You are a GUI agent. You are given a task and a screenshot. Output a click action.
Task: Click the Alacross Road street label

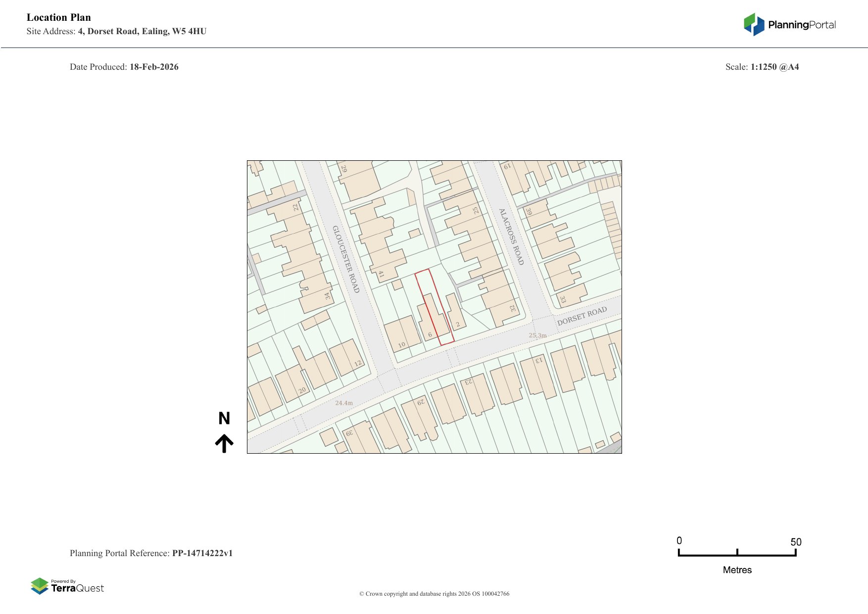511,236
